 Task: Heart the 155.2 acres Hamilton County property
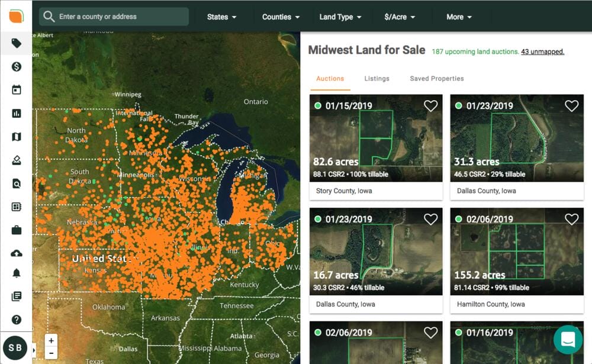click(x=572, y=219)
